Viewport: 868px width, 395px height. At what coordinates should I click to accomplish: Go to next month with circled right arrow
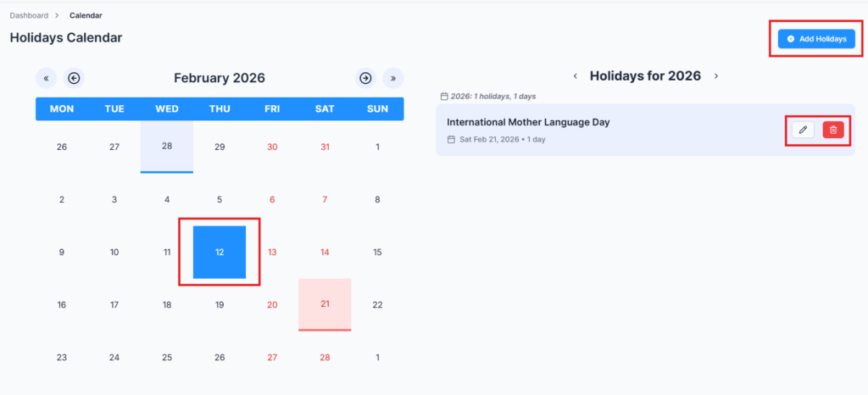pyautogui.click(x=365, y=78)
